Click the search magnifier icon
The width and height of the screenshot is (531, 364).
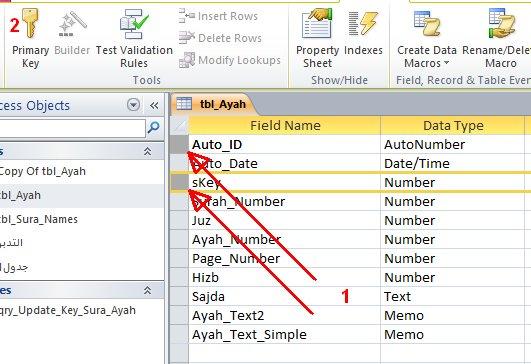click(153, 127)
